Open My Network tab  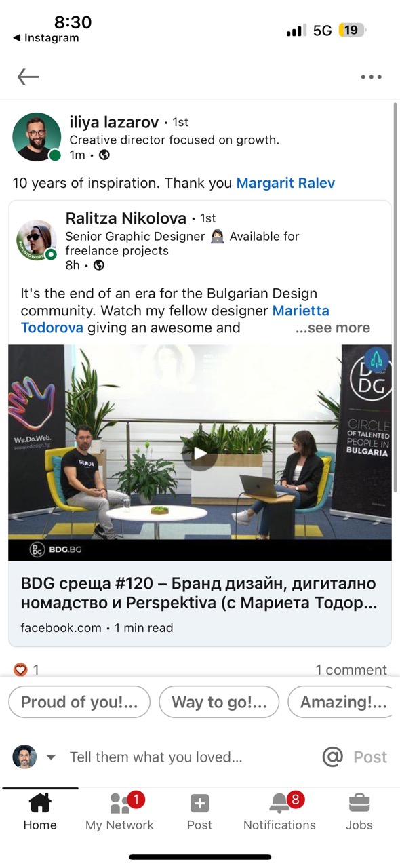tap(120, 811)
